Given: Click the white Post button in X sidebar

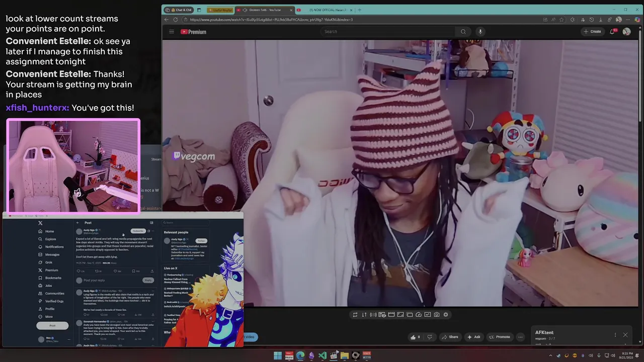Looking at the screenshot, I should [52, 326].
